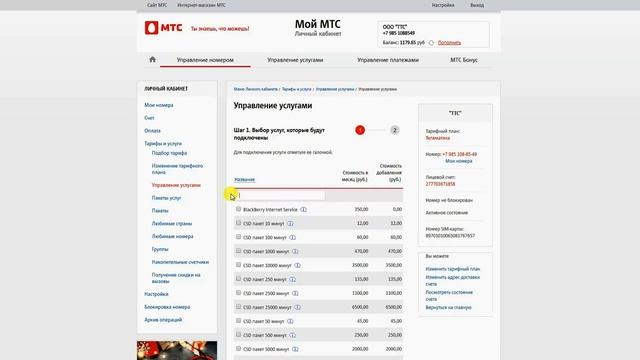Open info icon for CSD пакет 10 минут

click(x=290, y=223)
